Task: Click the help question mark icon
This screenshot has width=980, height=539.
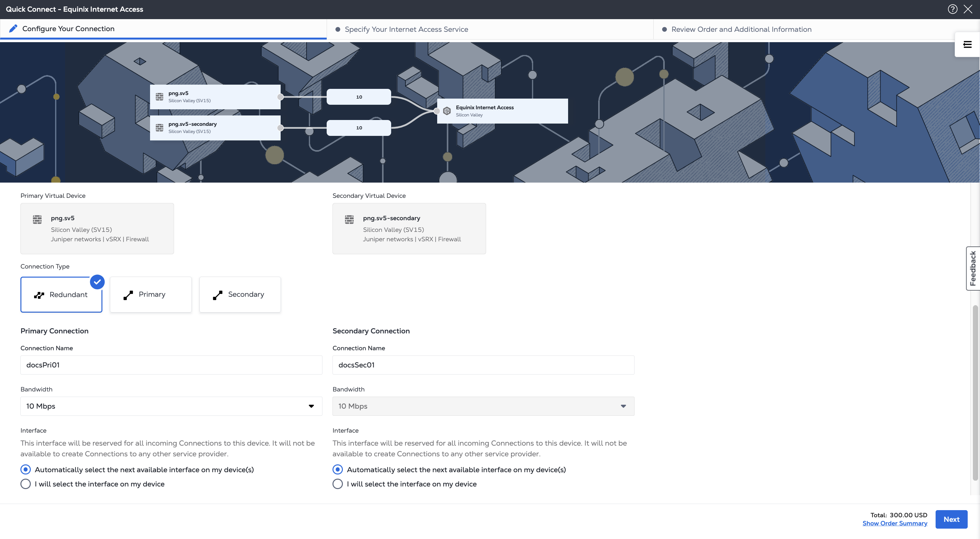Action: point(952,9)
